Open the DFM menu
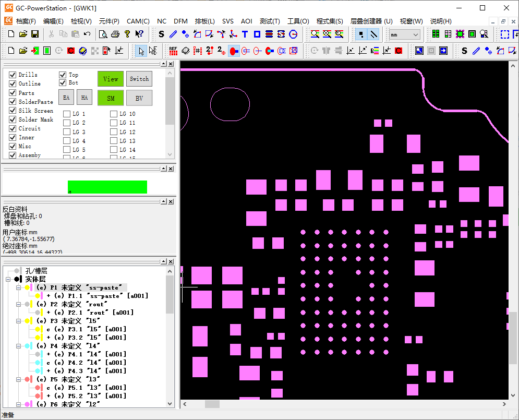The height and width of the screenshot is (420, 519). (180, 21)
